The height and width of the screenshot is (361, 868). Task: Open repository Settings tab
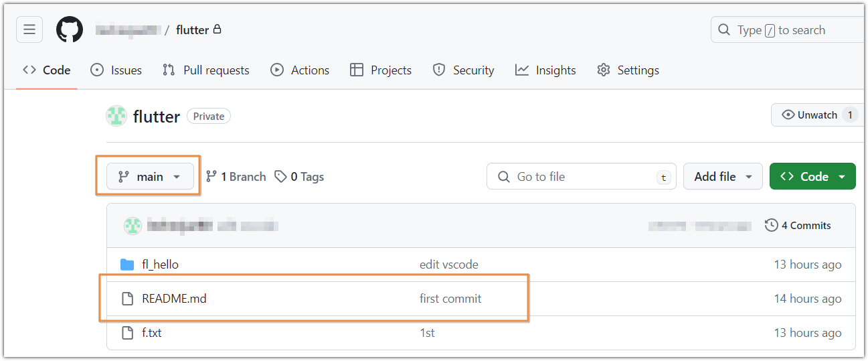click(x=628, y=70)
